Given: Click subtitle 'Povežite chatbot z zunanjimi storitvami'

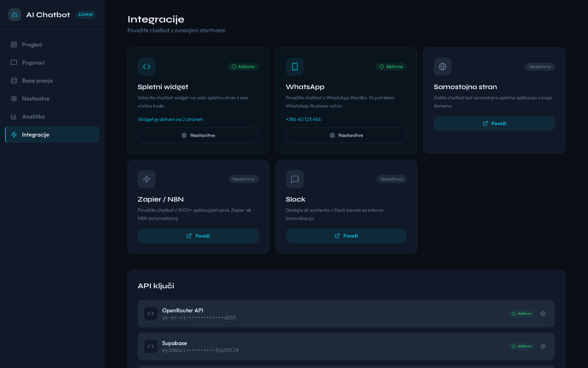Looking at the screenshot, I should coord(176,30).
